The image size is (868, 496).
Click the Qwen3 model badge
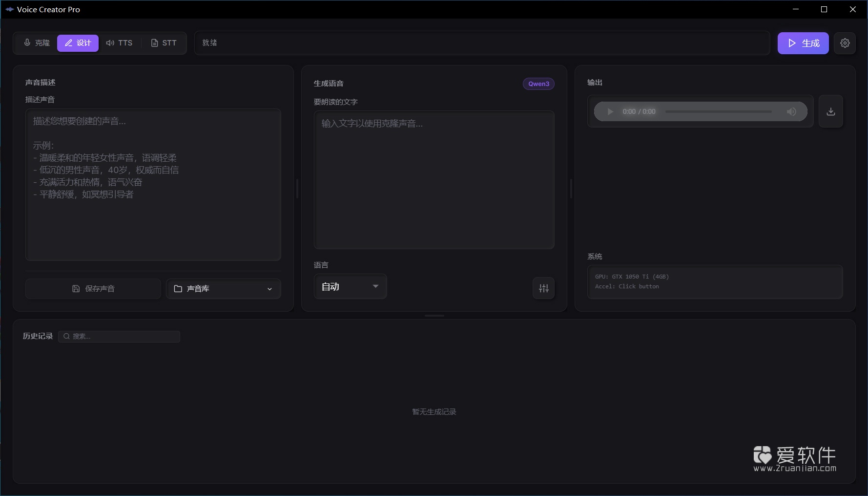pos(538,84)
